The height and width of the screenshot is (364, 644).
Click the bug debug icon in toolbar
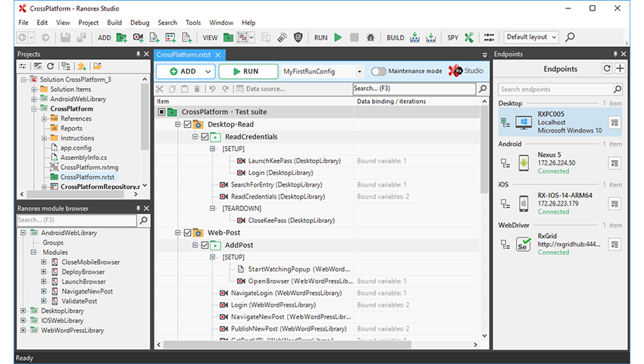pyautogui.click(x=370, y=37)
